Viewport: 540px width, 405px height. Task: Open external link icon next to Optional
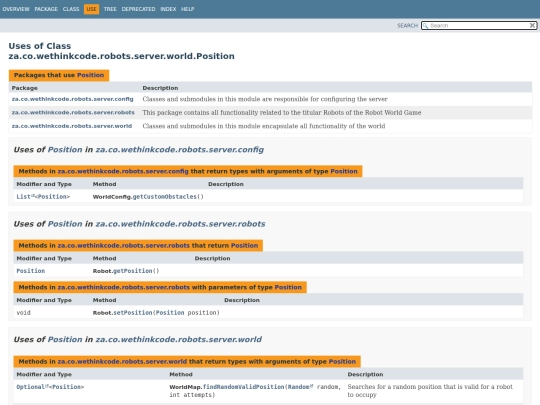click(47, 386)
